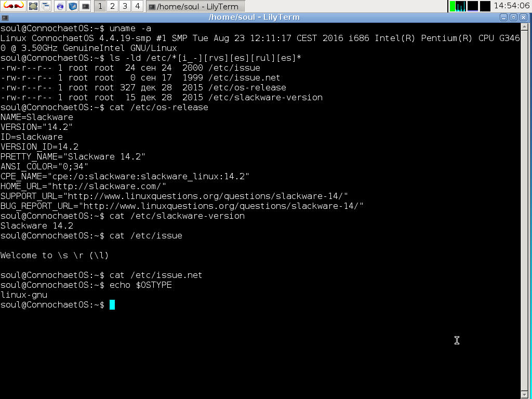Open the horns-logo main menu
The image size is (532, 399).
[x=13, y=6]
